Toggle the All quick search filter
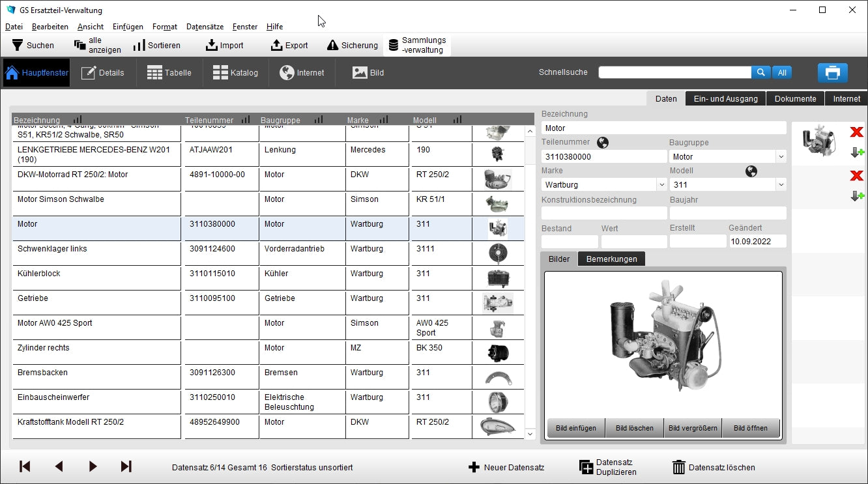868x484 pixels. point(782,73)
